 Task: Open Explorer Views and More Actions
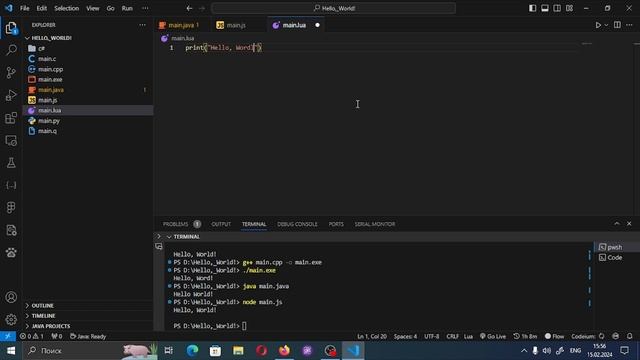[x=142, y=25]
